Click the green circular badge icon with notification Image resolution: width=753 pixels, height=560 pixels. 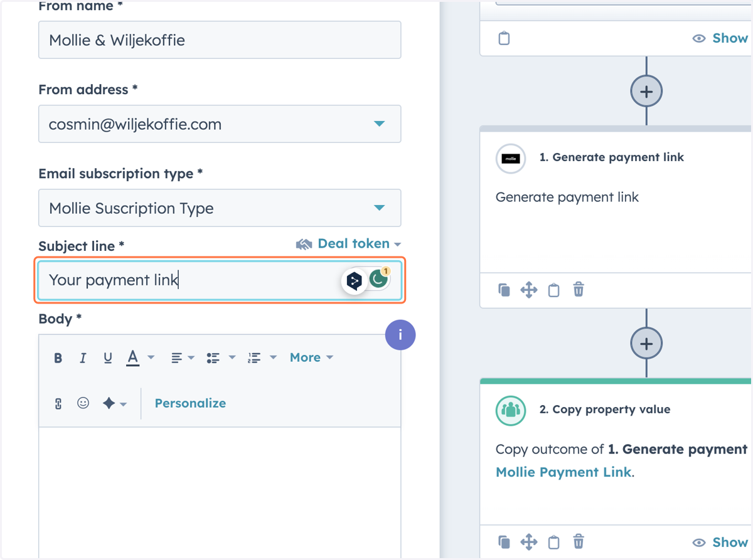(x=379, y=279)
